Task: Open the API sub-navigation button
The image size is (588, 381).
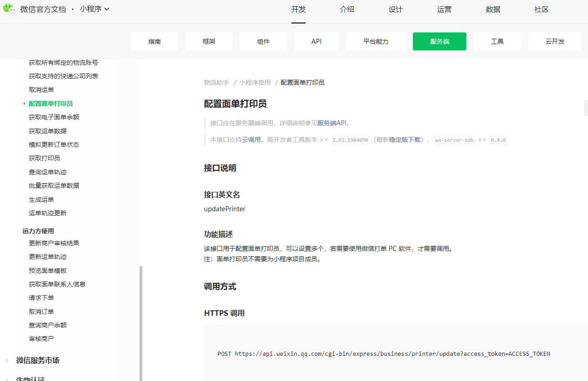Action: [317, 41]
